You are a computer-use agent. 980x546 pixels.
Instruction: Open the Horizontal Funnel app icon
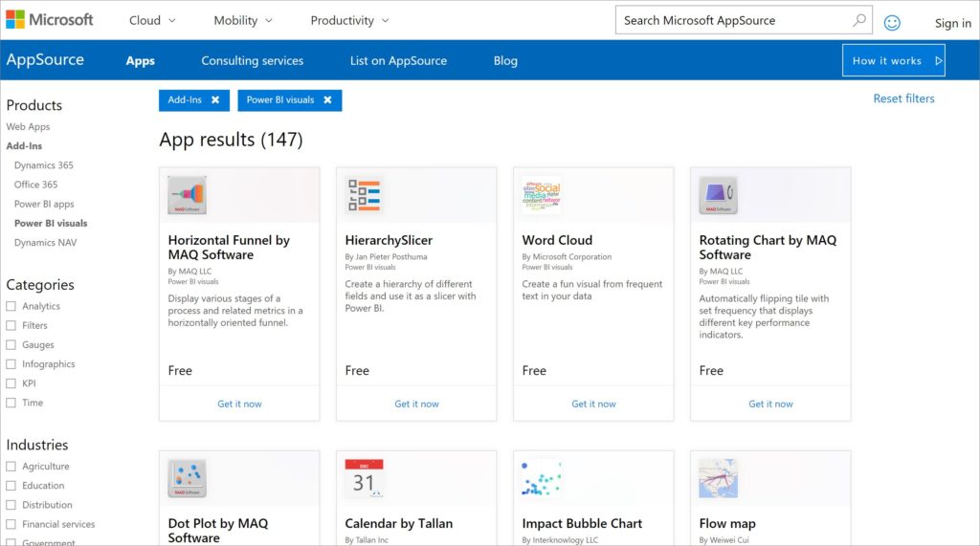(x=187, y=195)
